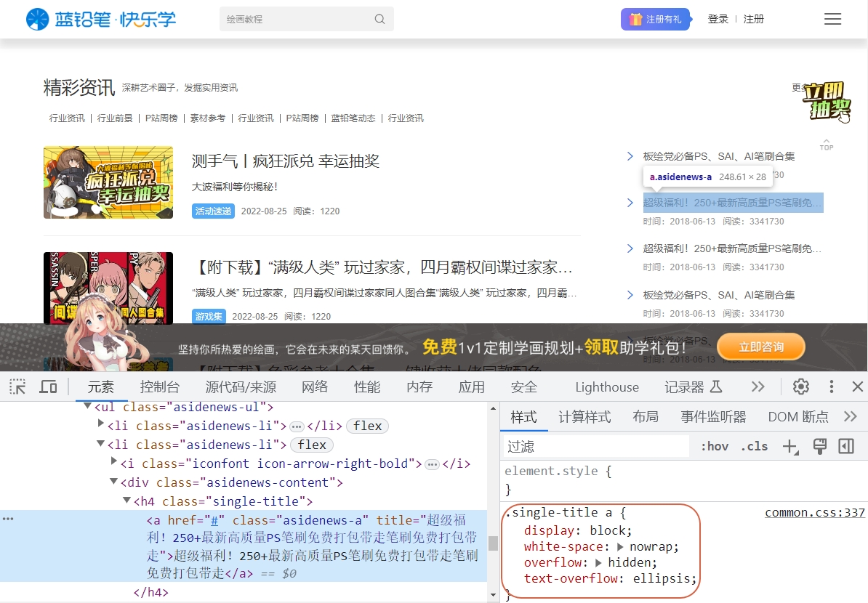Select the 蓝铅笔动态 category link
Viewport: 868px width, 603px height.
pos(353,118)
